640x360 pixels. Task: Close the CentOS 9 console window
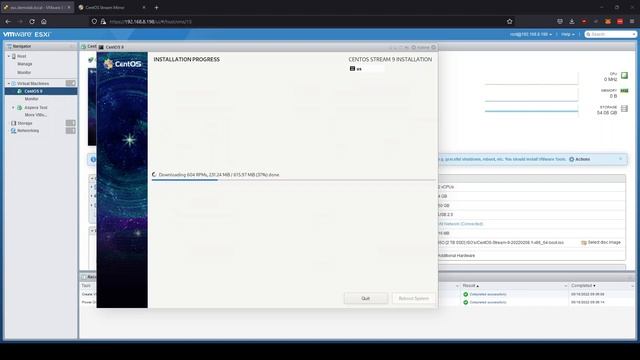(x=433, y=47)
